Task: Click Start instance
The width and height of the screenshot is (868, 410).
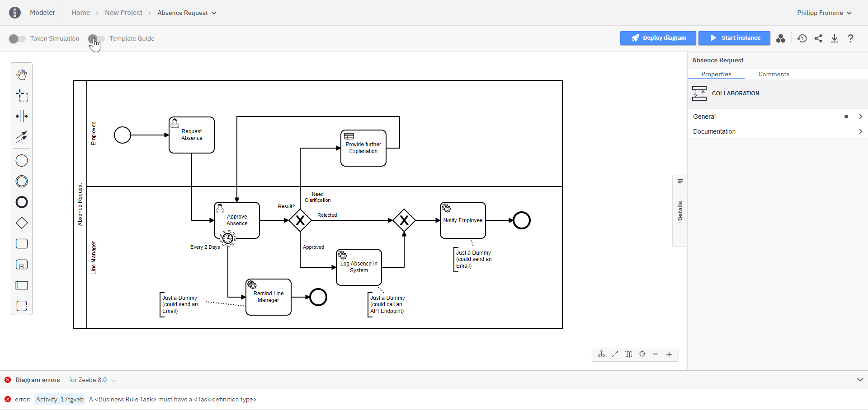Action: [734, 38]
